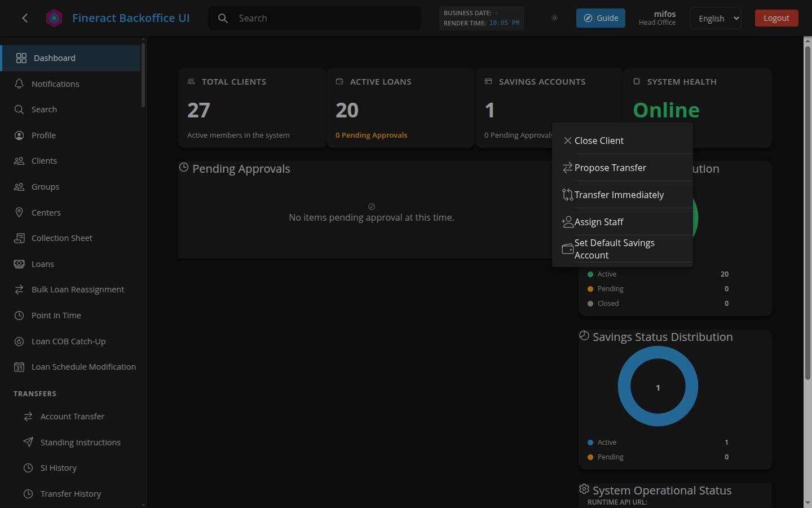The image size is (812, 508).
Task: Click the Dashboard grid icon
Action: 21,58
